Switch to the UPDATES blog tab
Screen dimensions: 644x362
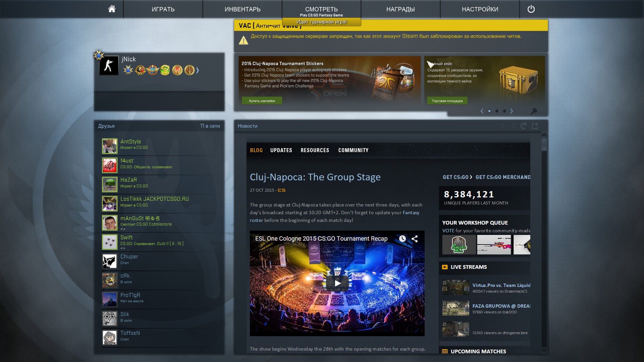pos(281,150)
